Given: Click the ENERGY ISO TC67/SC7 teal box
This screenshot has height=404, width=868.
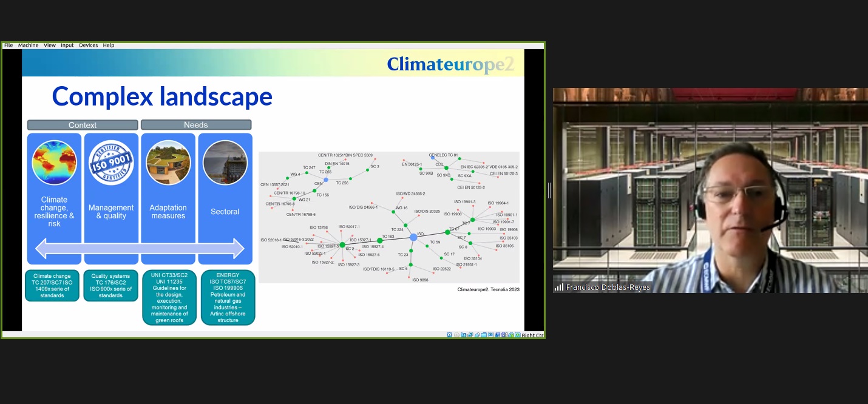Looking at the screenshot, I should [x=228, y=297].
